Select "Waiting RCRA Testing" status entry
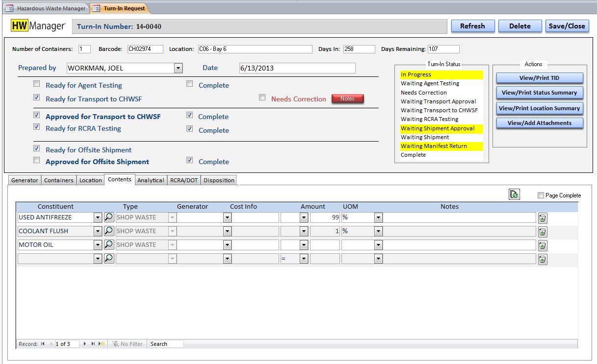597x364 pixels. pos(441,119)
